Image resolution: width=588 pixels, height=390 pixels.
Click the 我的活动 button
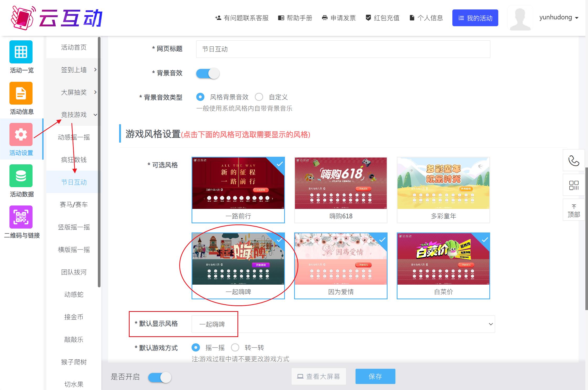(475, 18)
